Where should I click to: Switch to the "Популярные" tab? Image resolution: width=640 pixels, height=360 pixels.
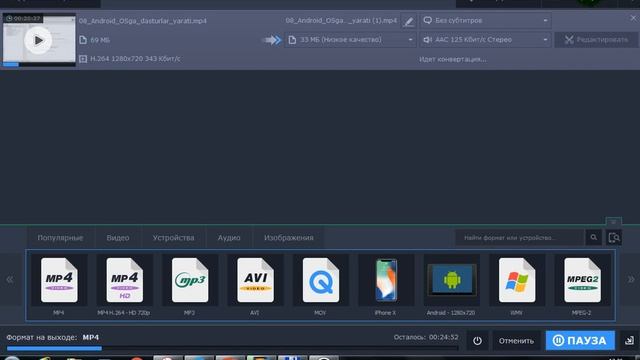tap(60, 238)
